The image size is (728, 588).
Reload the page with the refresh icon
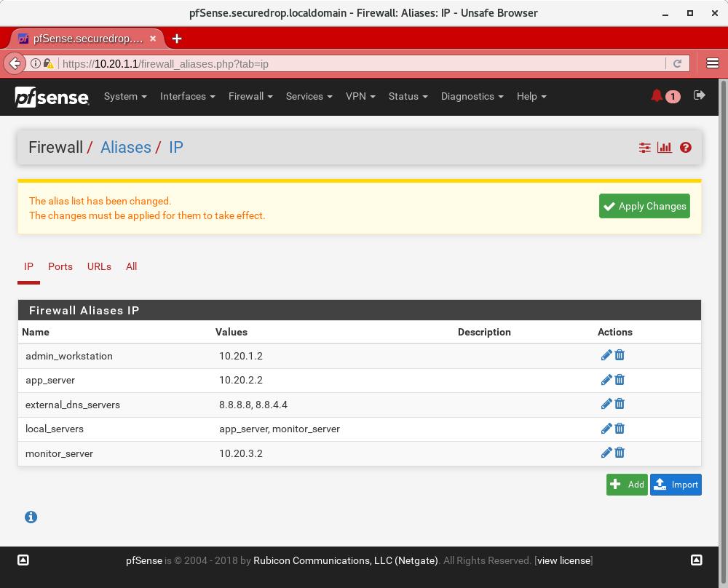tap(677, 63)
